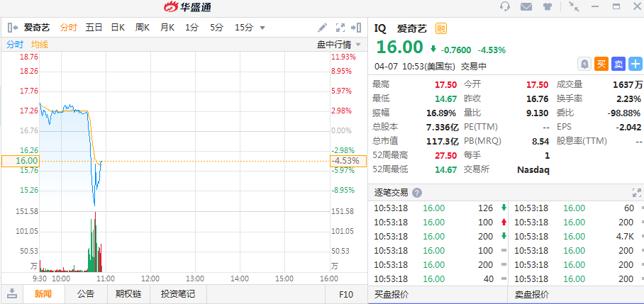Image resolution: width=644 pixels, height=304 pixels.
Task: Click the download icon at bottom left
Action: pos(12,294)
